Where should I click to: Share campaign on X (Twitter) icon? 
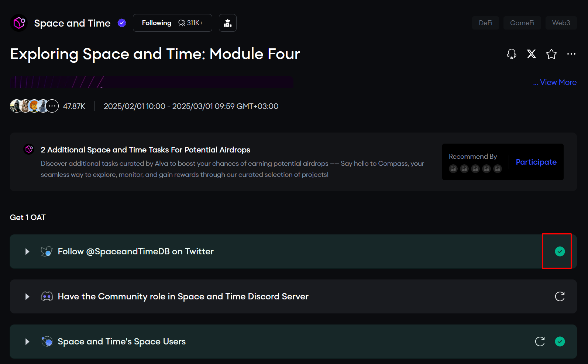coord(532,54)
